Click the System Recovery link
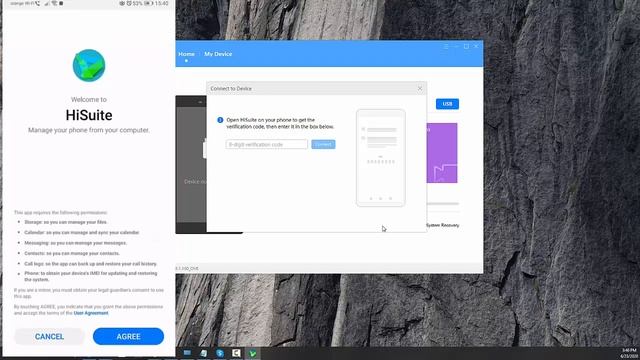Image resolution: width=640 pixels, height=360 pixels. click(442, 225)
